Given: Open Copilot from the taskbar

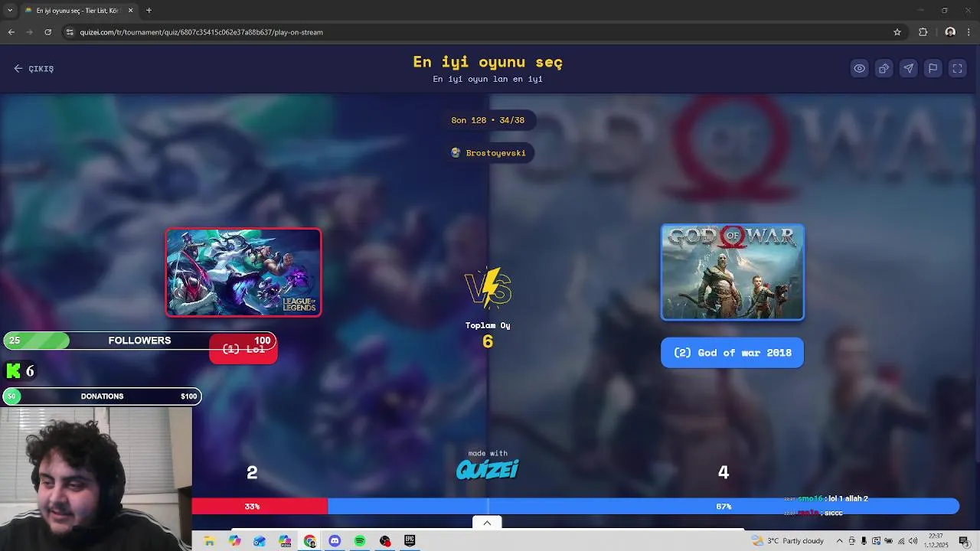Looking at the screenshot, I should (234, 541).
